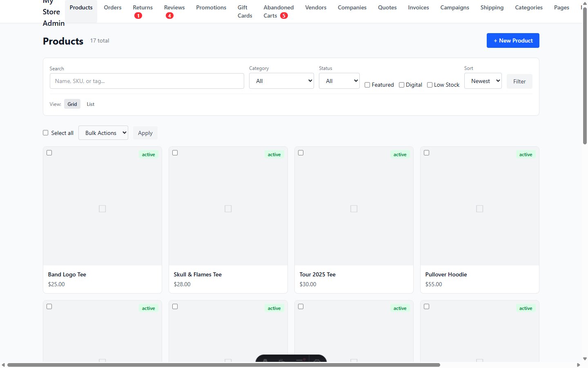Open the Category filter dropdown
This screenshot has height=368, width=588.
(281, 81)
